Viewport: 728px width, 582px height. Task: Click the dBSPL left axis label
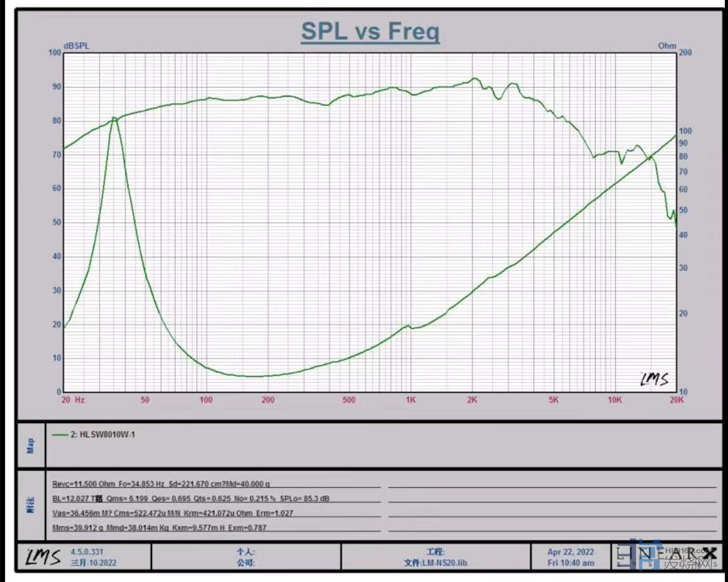point(76,46)
